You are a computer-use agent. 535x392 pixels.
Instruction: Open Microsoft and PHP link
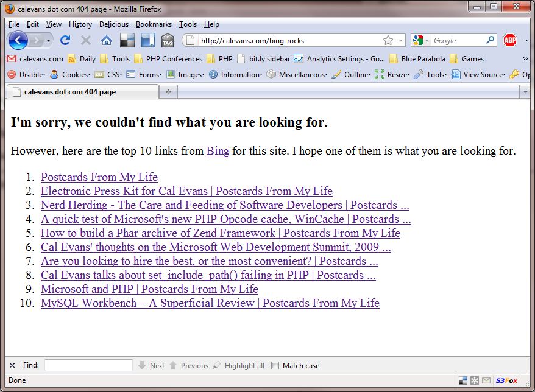pyautogui.click(x=149, y=289)
